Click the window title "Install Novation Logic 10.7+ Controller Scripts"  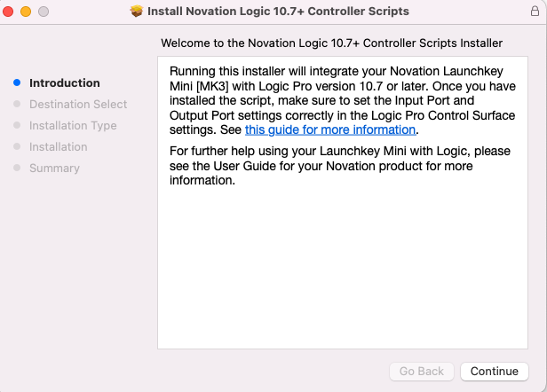point(278,12)
